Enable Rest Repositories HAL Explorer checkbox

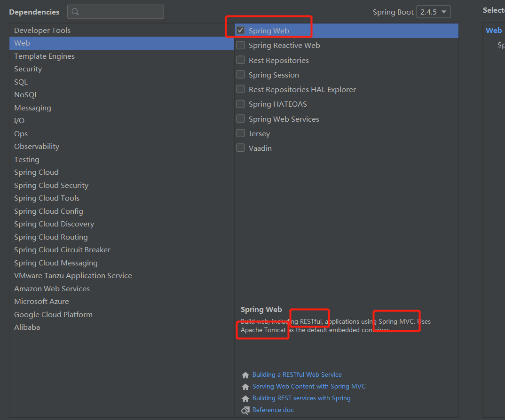click(241, 89)
